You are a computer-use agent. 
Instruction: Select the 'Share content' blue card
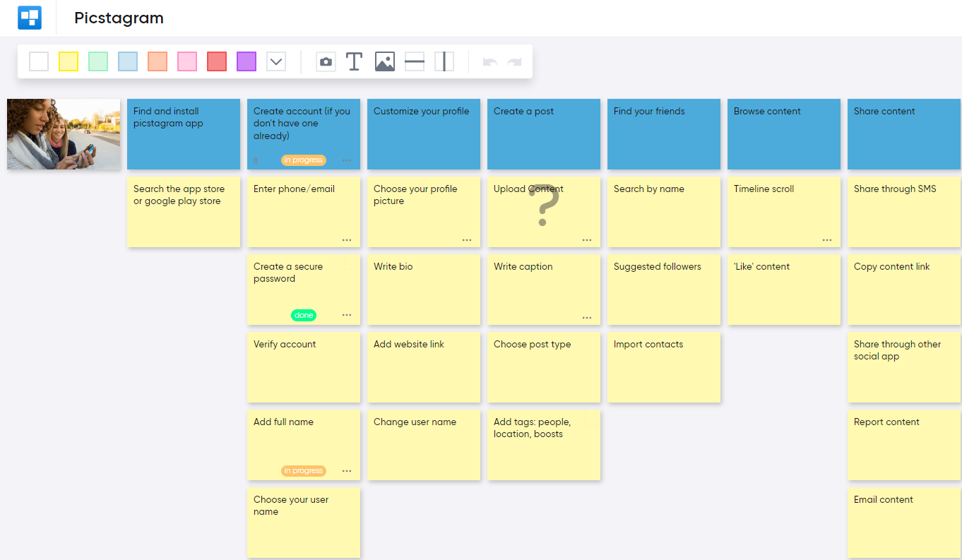pyautogui.click(x=904, y=134)
